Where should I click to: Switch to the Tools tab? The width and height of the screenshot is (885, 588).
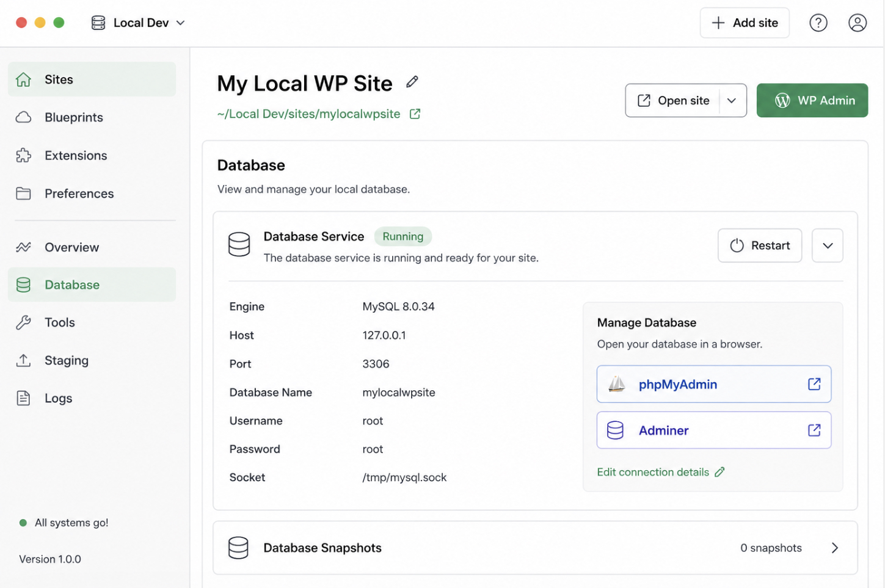point(92,322)
